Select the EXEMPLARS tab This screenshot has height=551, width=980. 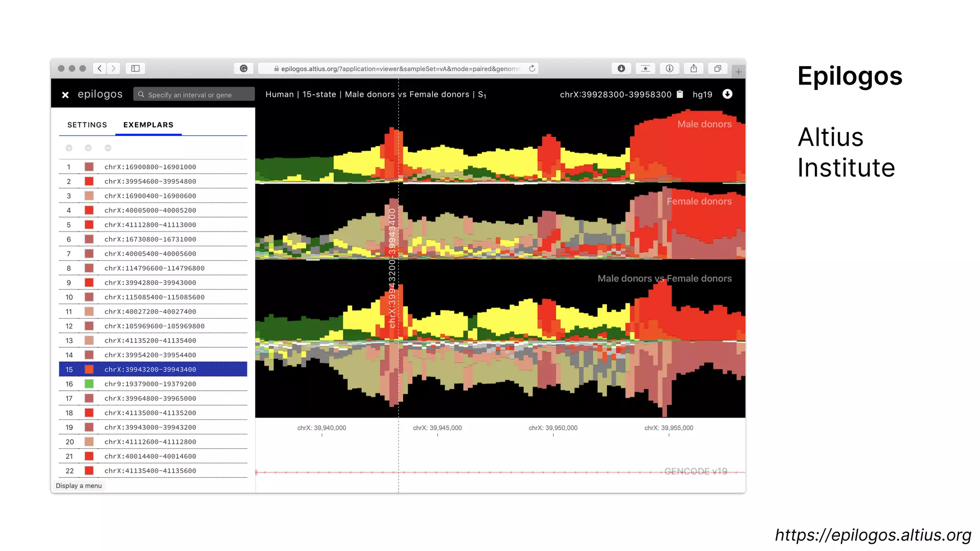(148, 125)
